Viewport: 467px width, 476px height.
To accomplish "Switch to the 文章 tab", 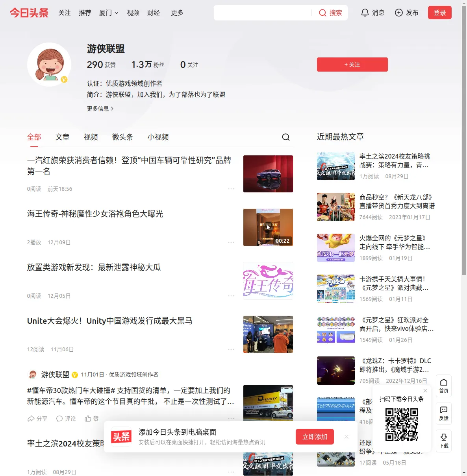I will (x=63, y=137).
